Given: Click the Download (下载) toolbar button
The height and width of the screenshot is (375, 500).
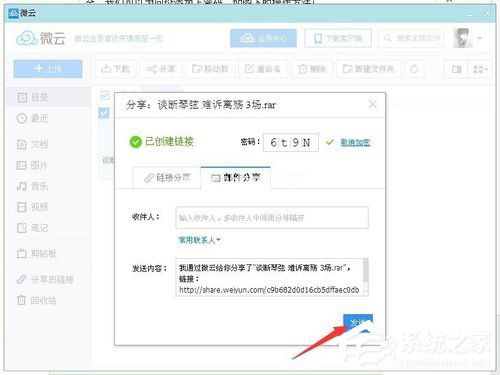Looking at the screenshot, I should [115, 69].
